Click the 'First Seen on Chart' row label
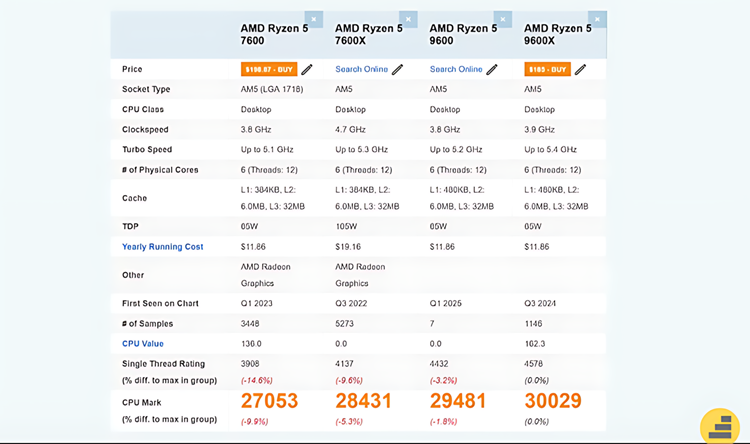Screen dimensions: 750x444 pos(160,303)
